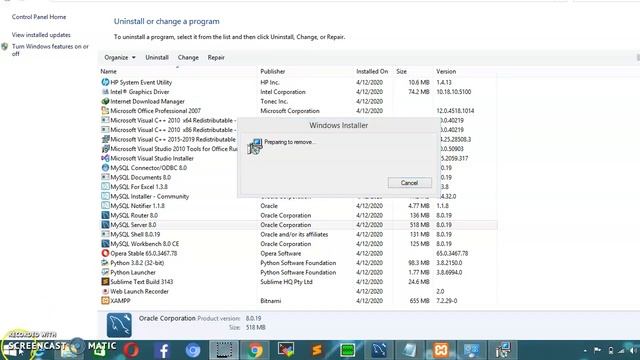Open Turn Windows features on or off

click(x=50, y=50)
